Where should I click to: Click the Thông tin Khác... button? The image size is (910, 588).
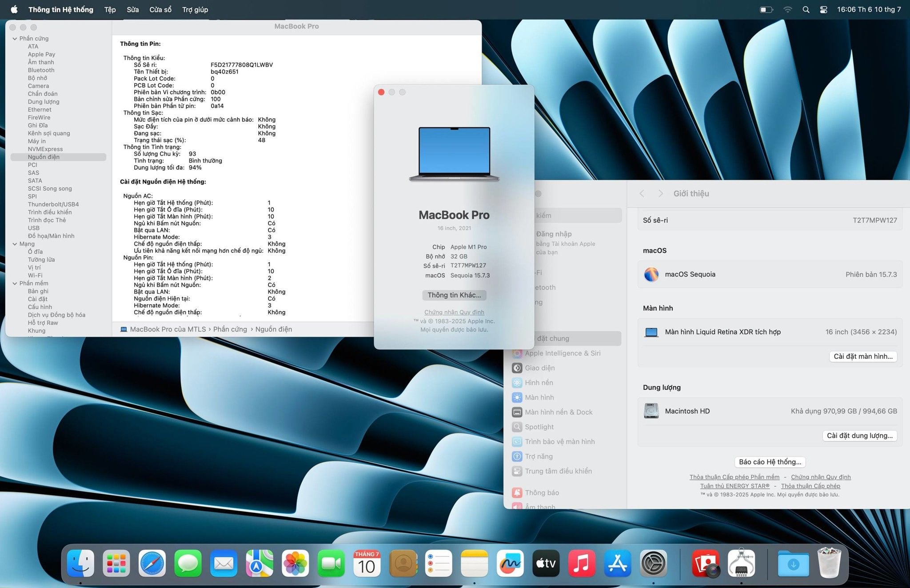coord(454,295)
